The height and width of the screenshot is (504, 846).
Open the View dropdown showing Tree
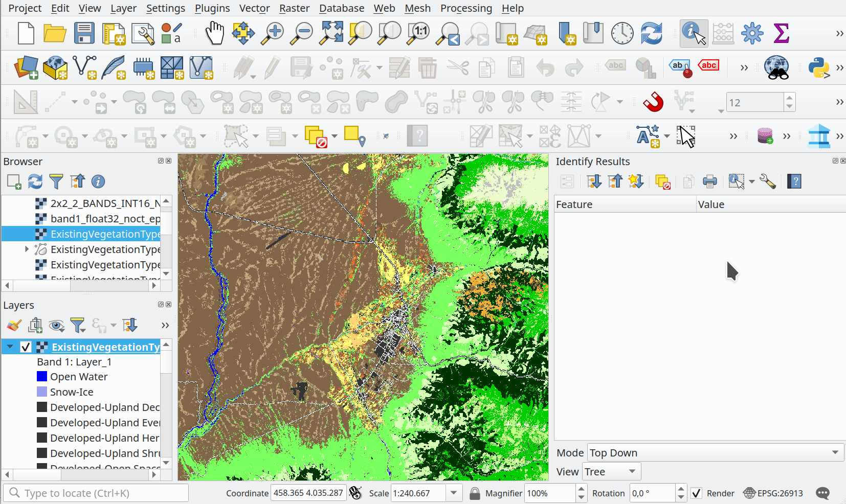[611, 471]
